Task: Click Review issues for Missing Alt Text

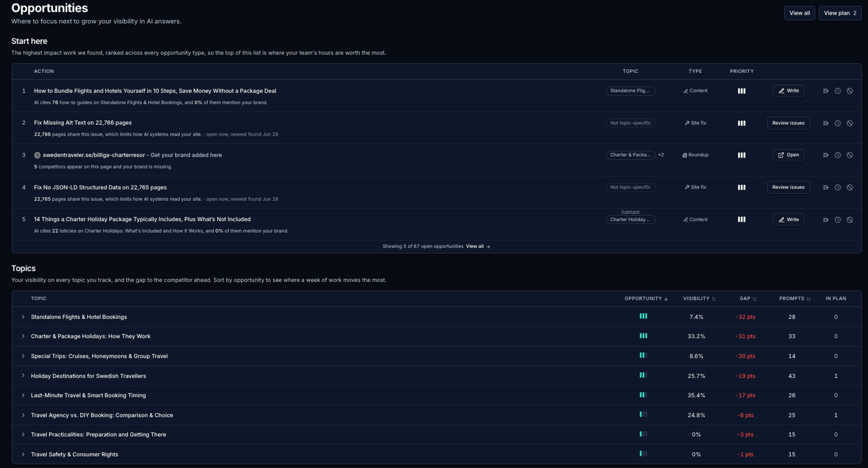Action: [x=788, y=123]
